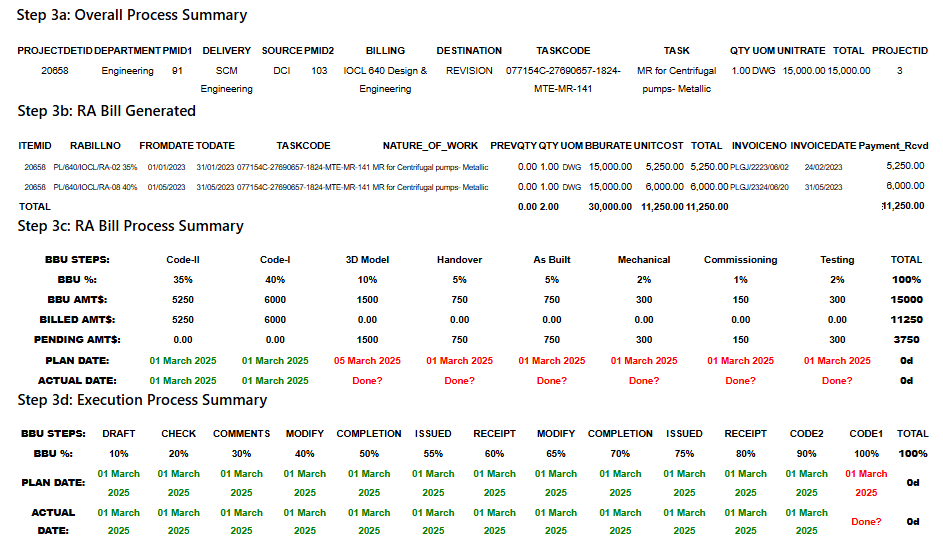Click the pending amount total 3750
The image size is (943, 551).
pyautogui.click(x=906, y=340)
